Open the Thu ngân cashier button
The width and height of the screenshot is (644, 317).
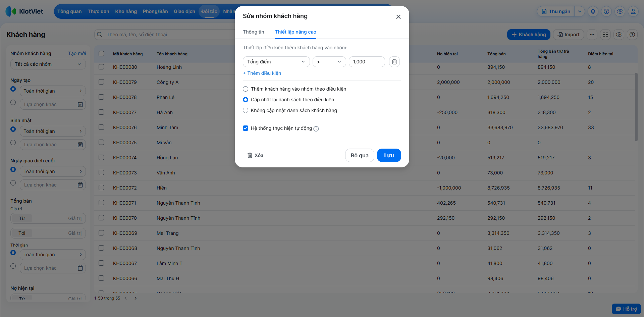coord(556,11)
